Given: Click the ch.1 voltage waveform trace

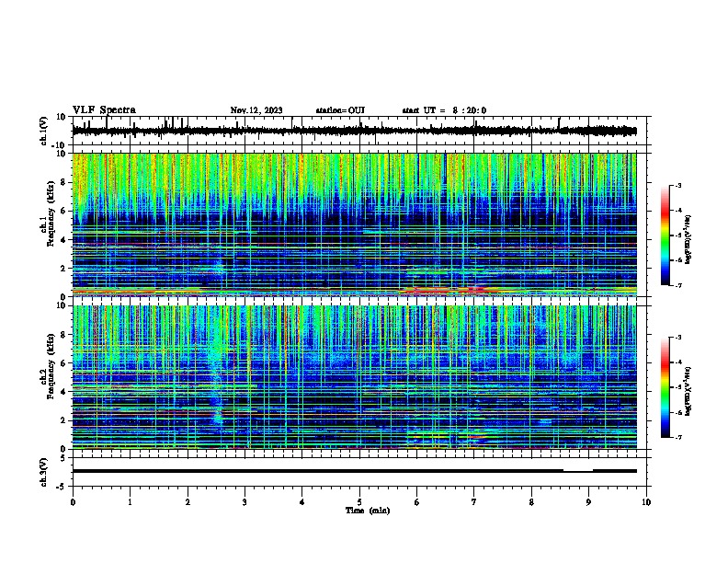Looking at the screenshot, I should point(354,131).
